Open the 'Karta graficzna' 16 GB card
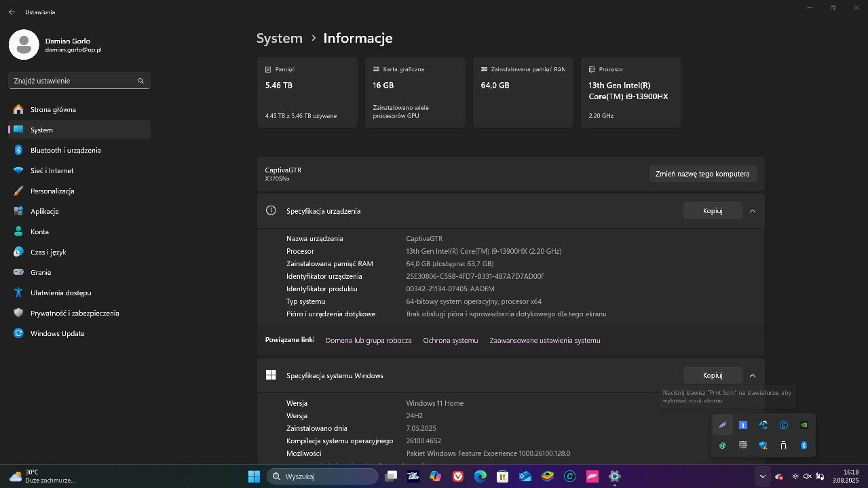The width and height of the screenshot is (868, 488). (x=415, y=92)
